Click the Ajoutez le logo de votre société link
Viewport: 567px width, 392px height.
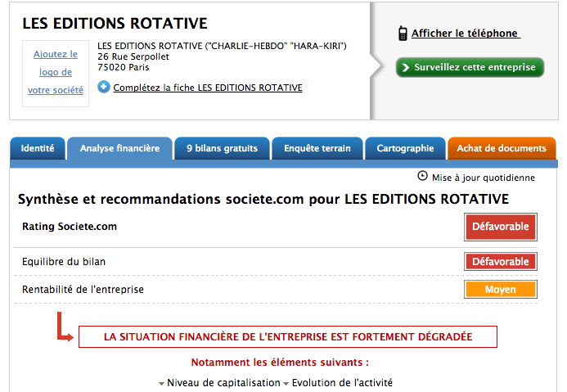(x=56, y=72)
